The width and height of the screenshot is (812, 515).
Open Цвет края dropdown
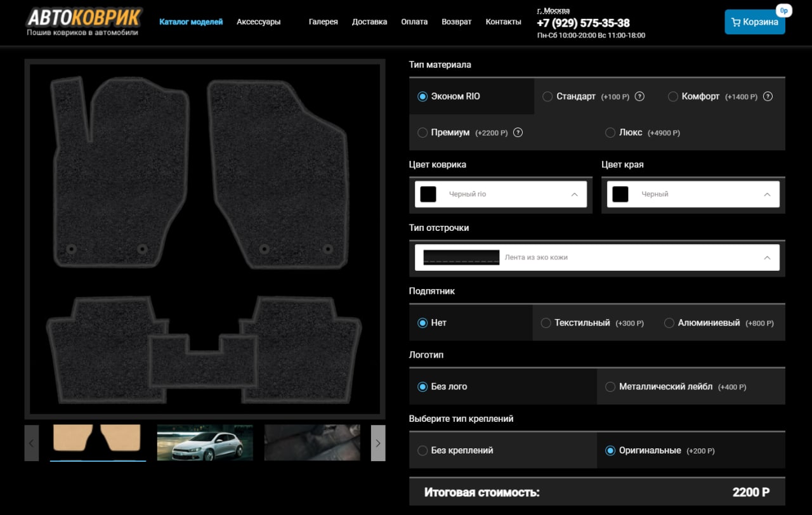click(693, 194)
